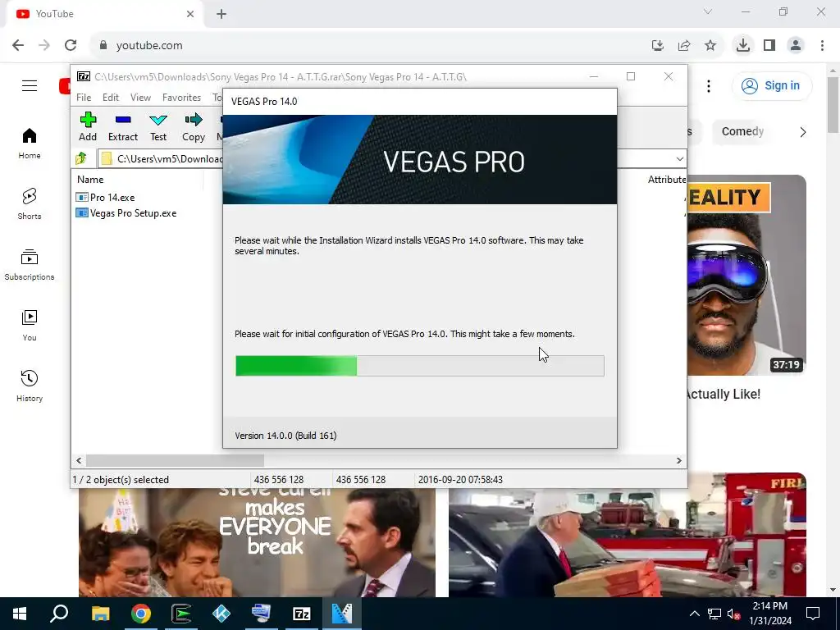Open the YouTube guide hamburger menu
This screenshot has width=840, height=630.
pyautogui.click(x=30, y=85)
